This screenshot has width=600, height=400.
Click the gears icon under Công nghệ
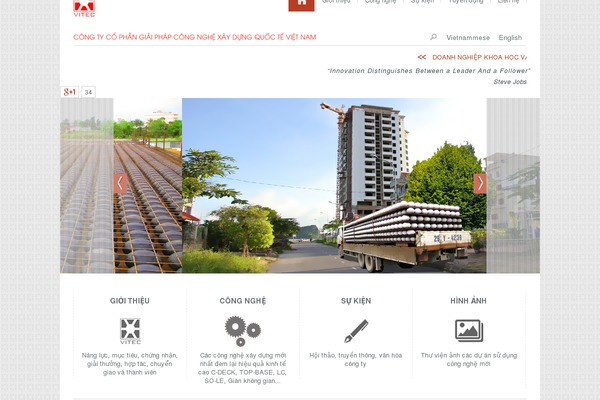pos(243,331)
